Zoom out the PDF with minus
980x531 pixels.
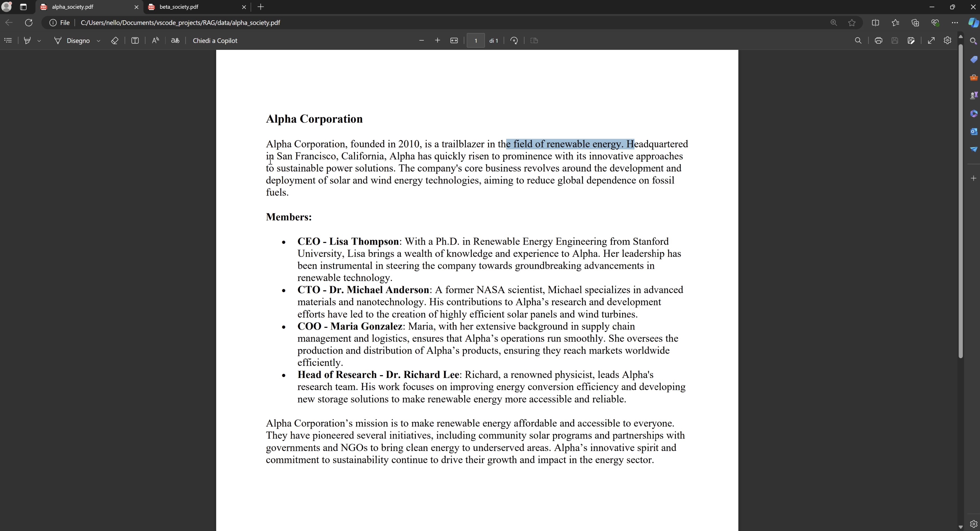(421, 40)
